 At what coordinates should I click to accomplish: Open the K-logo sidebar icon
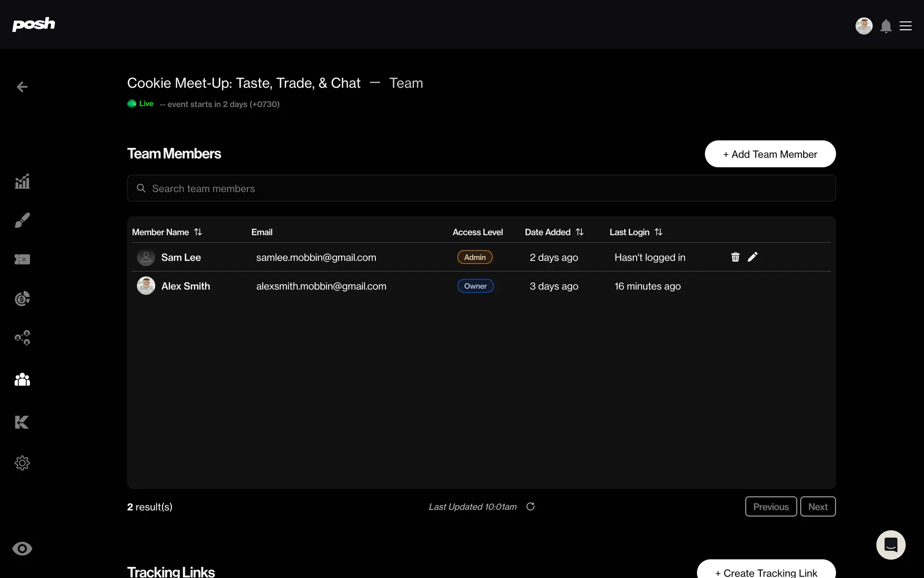pyautogui.click(x=22, y=422)
